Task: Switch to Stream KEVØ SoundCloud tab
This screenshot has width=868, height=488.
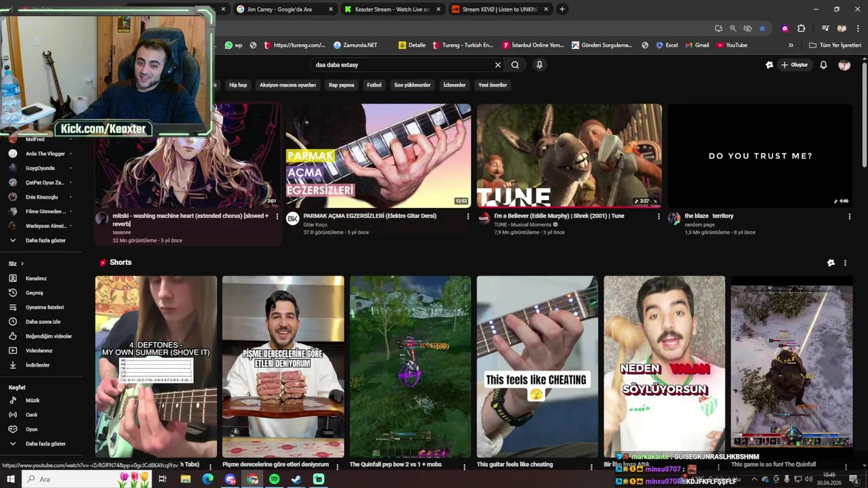Action: pyautogui.click(x=499, y=9)
